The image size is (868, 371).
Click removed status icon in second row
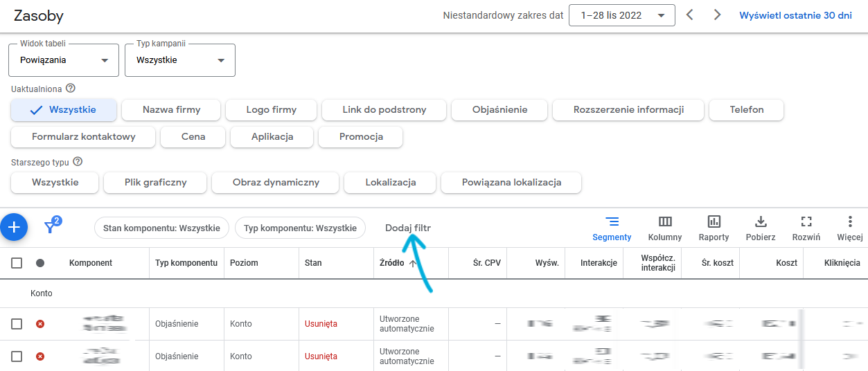pyautogui.click(x=40, y=356)
